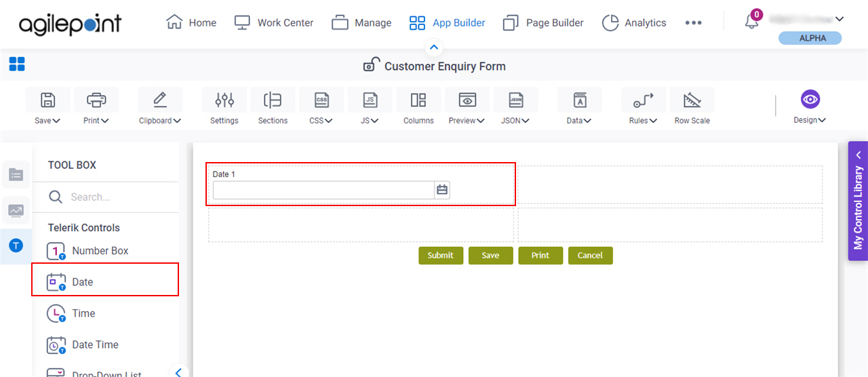Click the Save floppy disk icon in toolbar
Viewport: 868px width, 377px height.
click(47, 100)
